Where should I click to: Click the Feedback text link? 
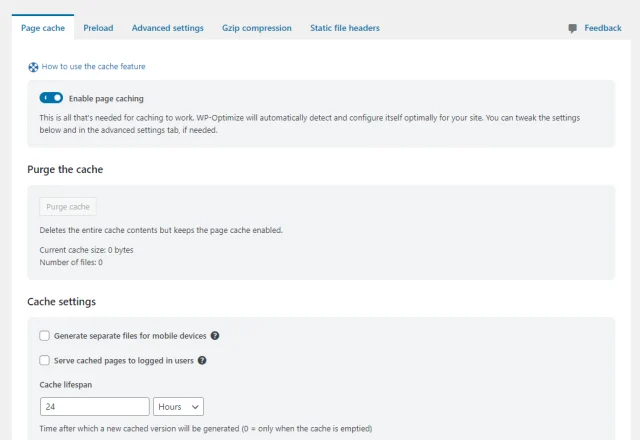(x=603, y=28)
